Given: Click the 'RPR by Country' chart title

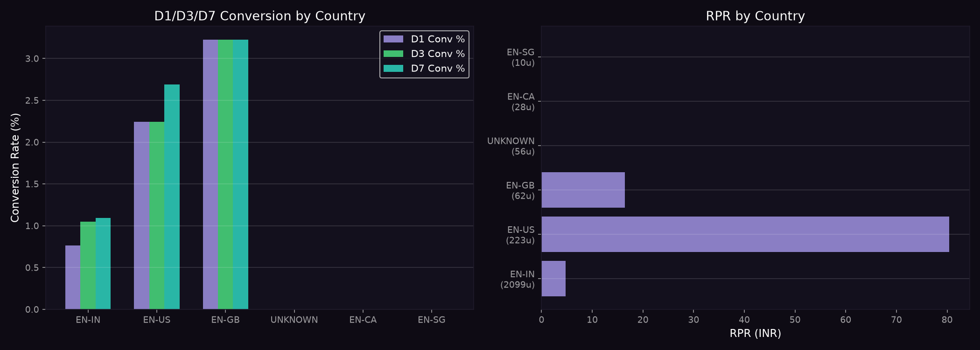Looking at the screenshot, I should [x=755, y=16].
